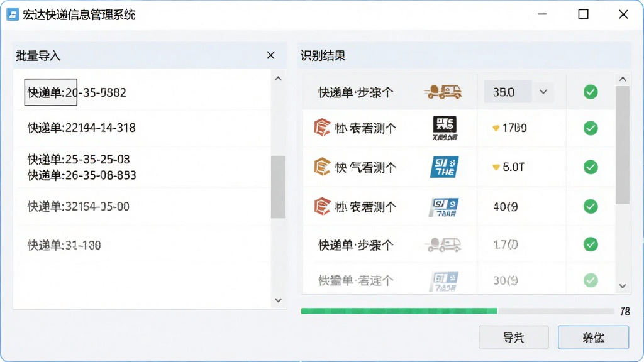Click the 识别结果 panel title

tap(323, 56)
